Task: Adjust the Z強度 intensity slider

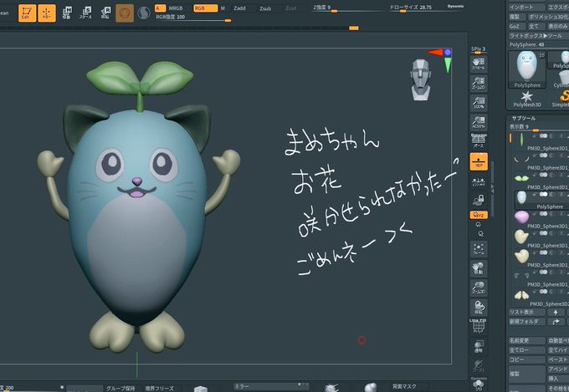Action: pyautogui.click(x=346, y=8)
